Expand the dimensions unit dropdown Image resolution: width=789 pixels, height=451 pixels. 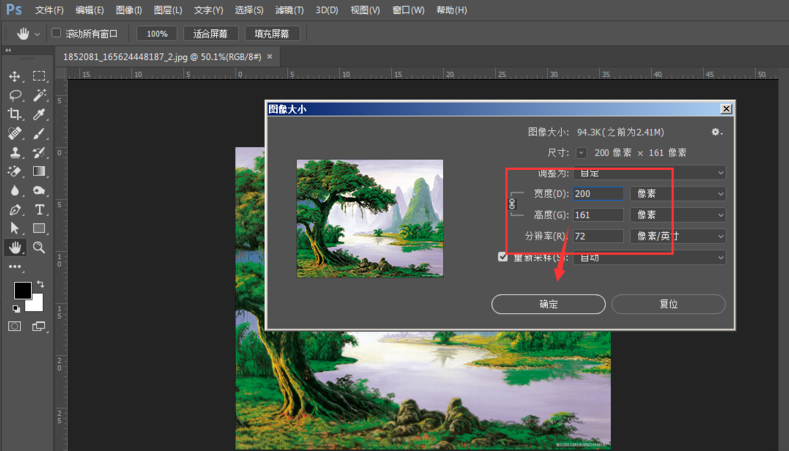pyautogui.click(x=581, y=153)
